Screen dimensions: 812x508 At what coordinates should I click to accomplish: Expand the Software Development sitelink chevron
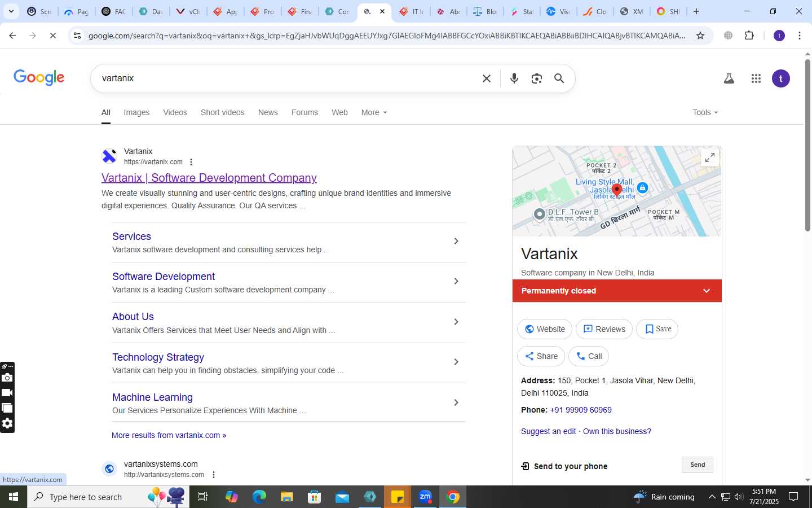[456, 281]
